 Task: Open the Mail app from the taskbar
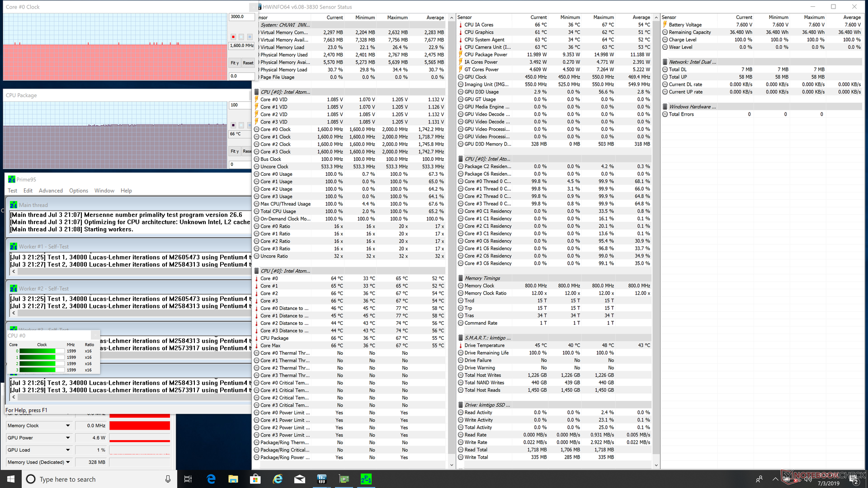300,479
